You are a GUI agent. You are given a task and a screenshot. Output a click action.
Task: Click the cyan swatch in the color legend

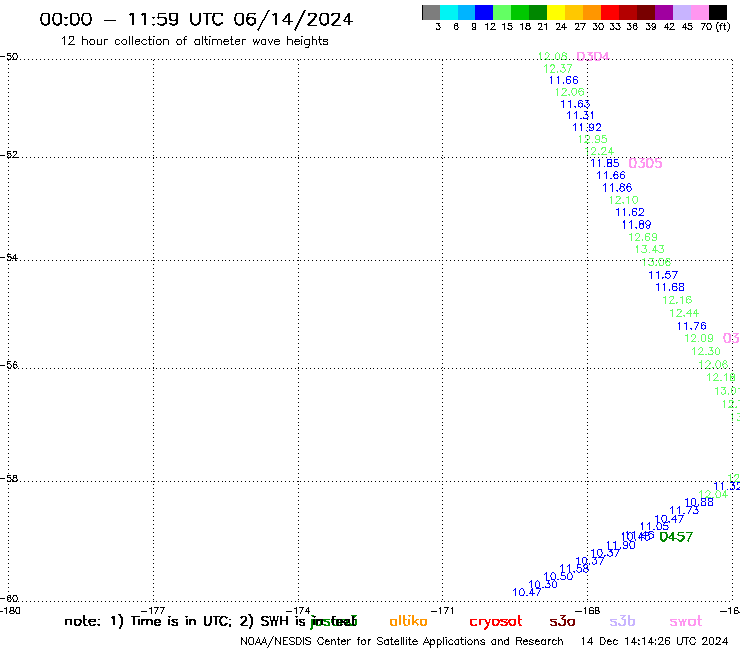click(449, 12)
